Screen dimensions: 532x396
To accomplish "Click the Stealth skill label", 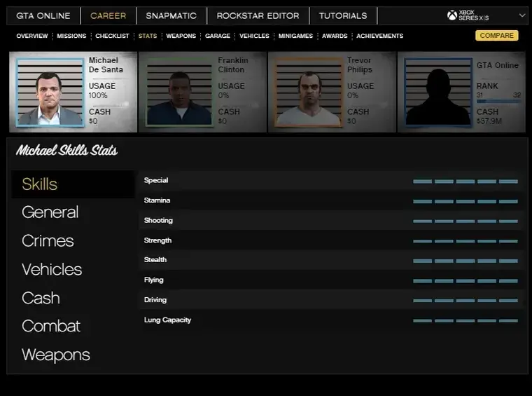I will click(155, 260).
